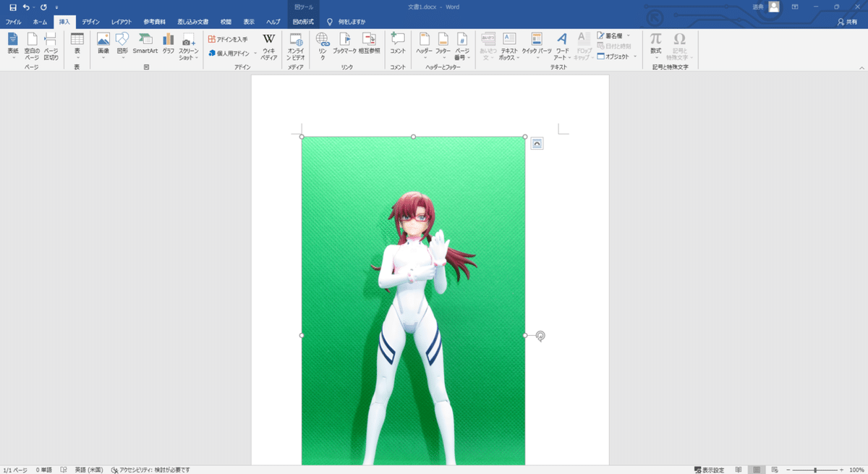The width and height of the screenshot is (868, 474).
Task: Open the クイックパーツ menu
Action: [537, 46]
